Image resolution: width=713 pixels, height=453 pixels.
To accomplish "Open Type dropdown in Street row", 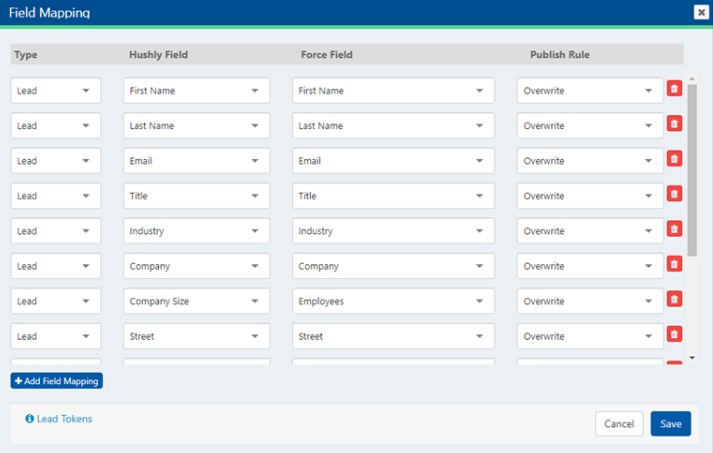I will (x=56, y=336).
